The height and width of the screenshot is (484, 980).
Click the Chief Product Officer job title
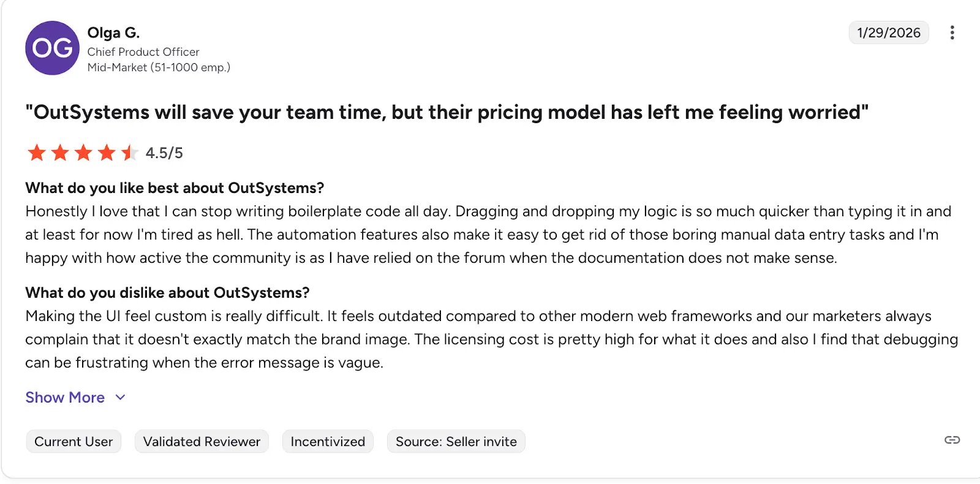coord(143,52)
